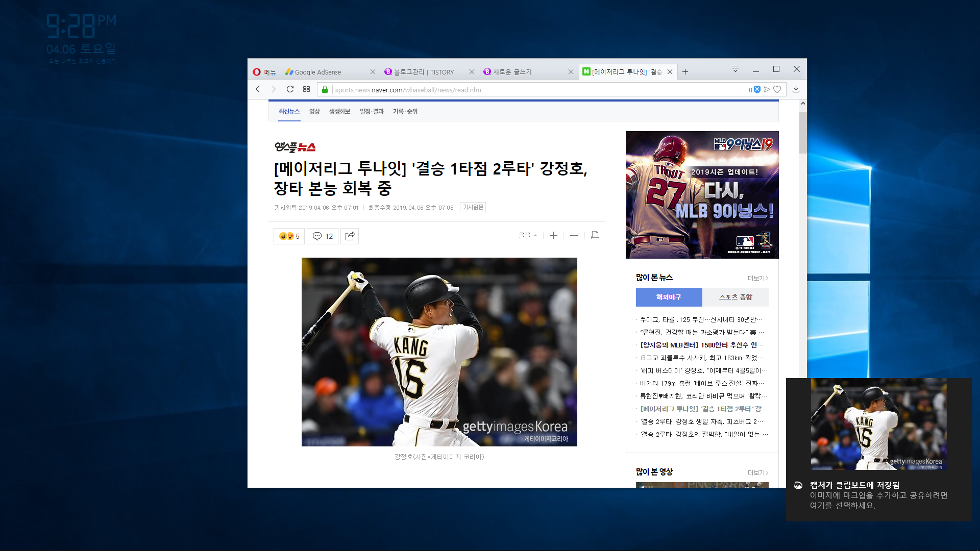Open the downloads icon in toolbar
Screen dimensions: 980x551
796,89
